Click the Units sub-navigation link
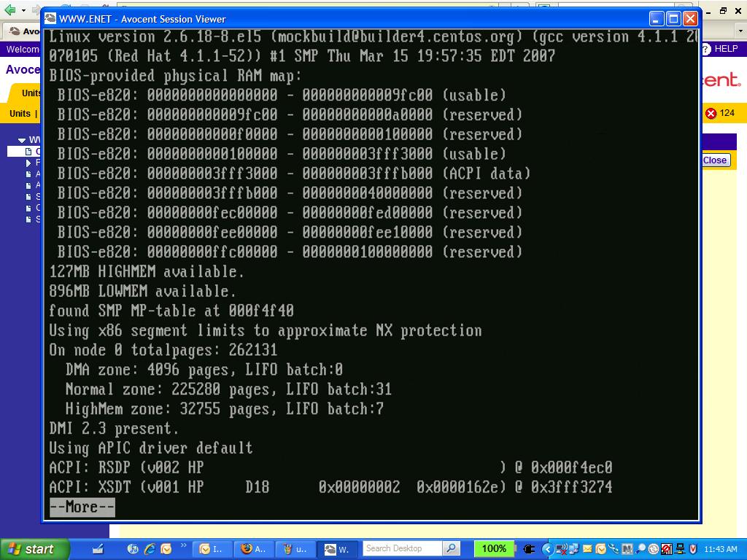This screenshot has width=747, height=560. pyautogui.click(x=20, y=113)
